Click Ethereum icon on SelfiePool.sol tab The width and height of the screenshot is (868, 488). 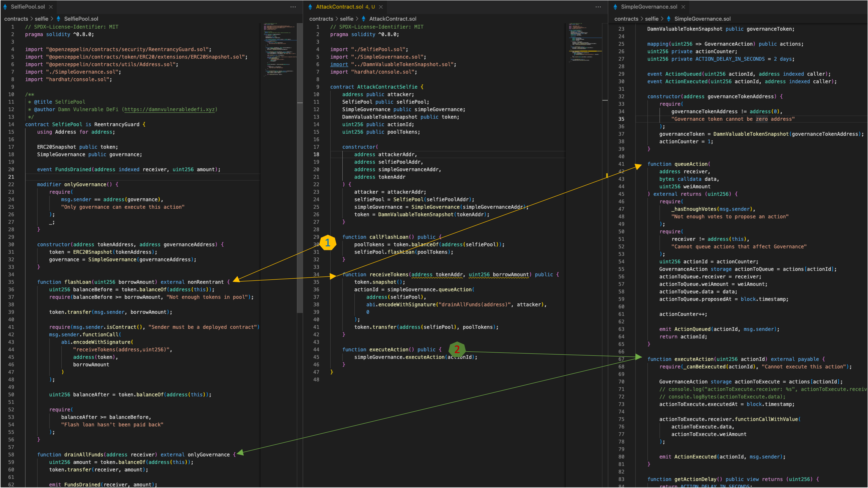[5, 7]
